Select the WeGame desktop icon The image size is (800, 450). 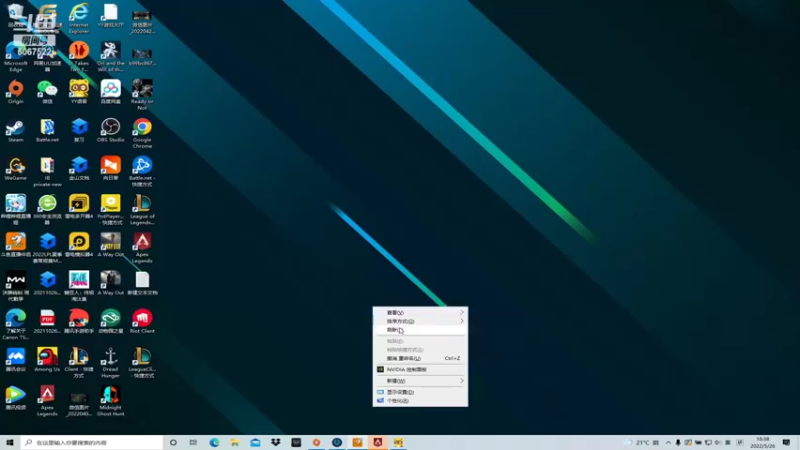[x=16, y=168]
